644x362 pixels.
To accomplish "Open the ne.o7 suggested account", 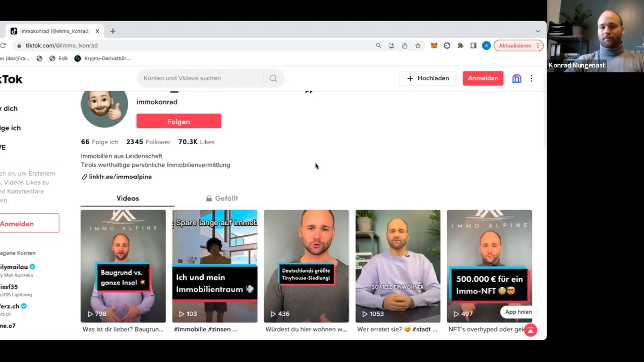I will [x=8, y=325].
